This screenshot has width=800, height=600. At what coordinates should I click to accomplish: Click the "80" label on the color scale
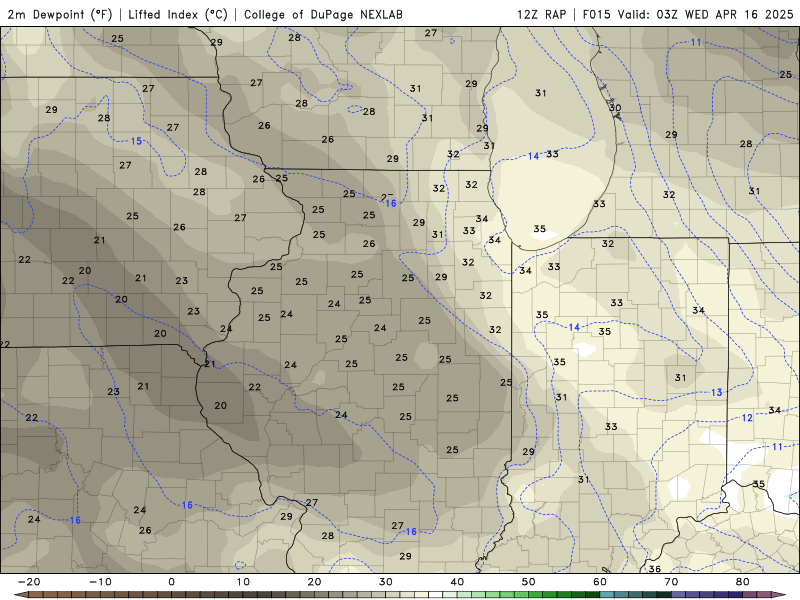point(743,582)
